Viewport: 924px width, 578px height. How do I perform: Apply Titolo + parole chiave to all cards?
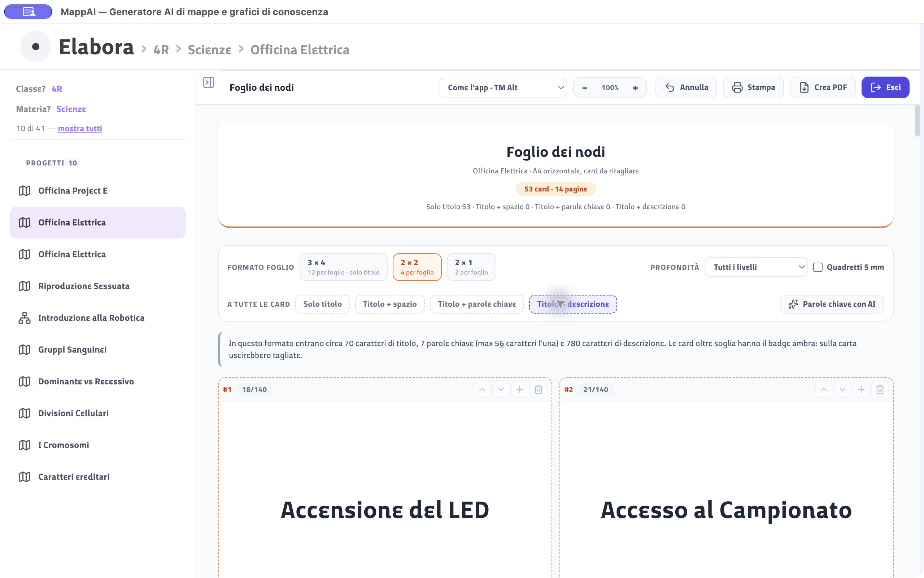coord(476,304)
